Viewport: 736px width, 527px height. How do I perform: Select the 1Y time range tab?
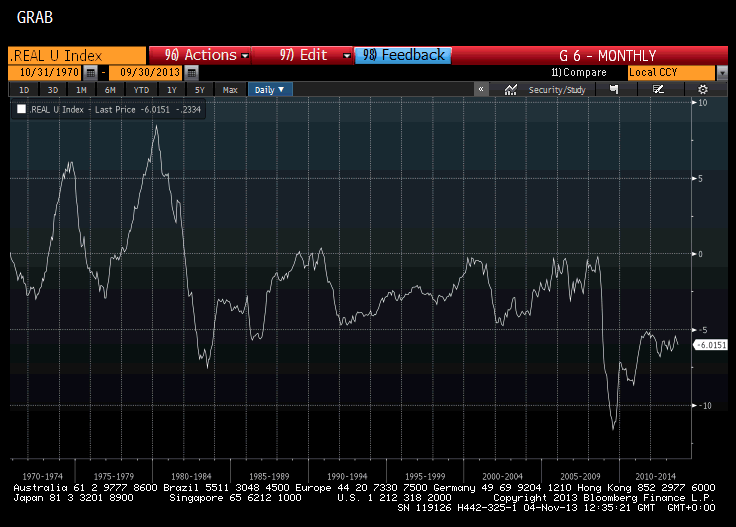172,90
